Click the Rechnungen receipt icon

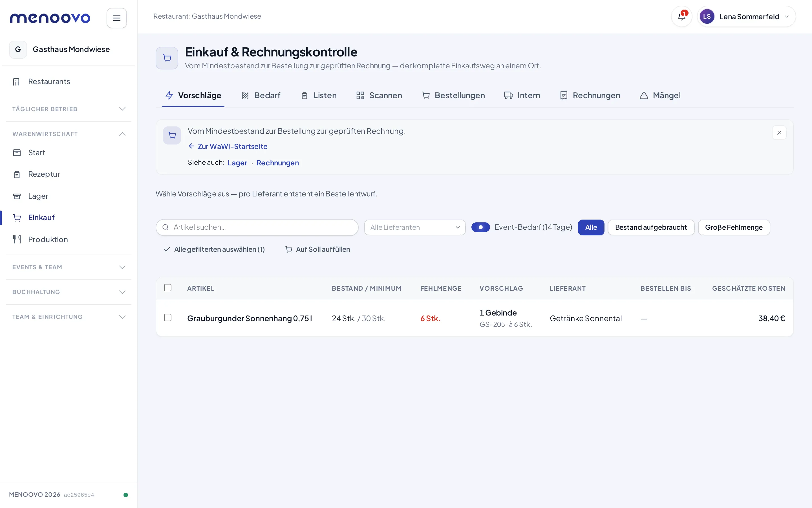pos(564,95)
